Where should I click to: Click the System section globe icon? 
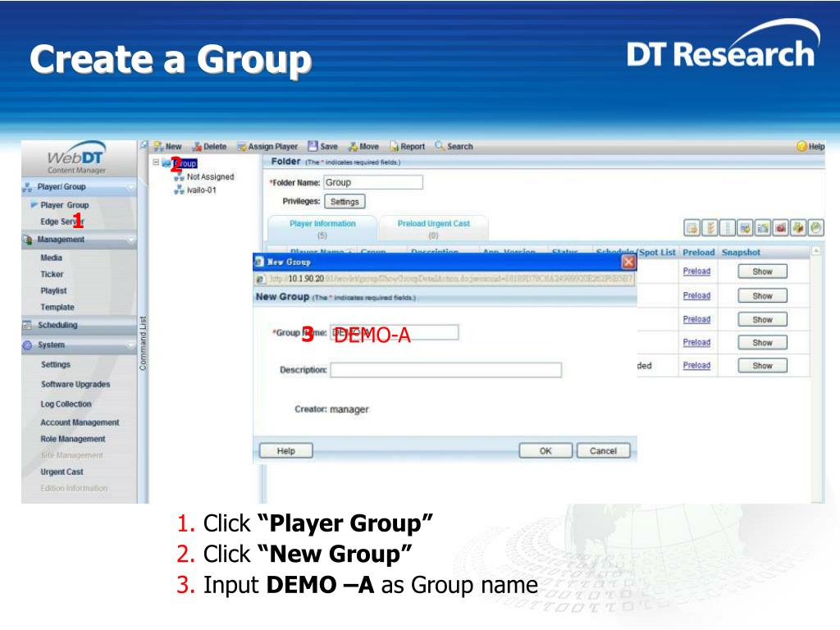click(x=27, y=345)
